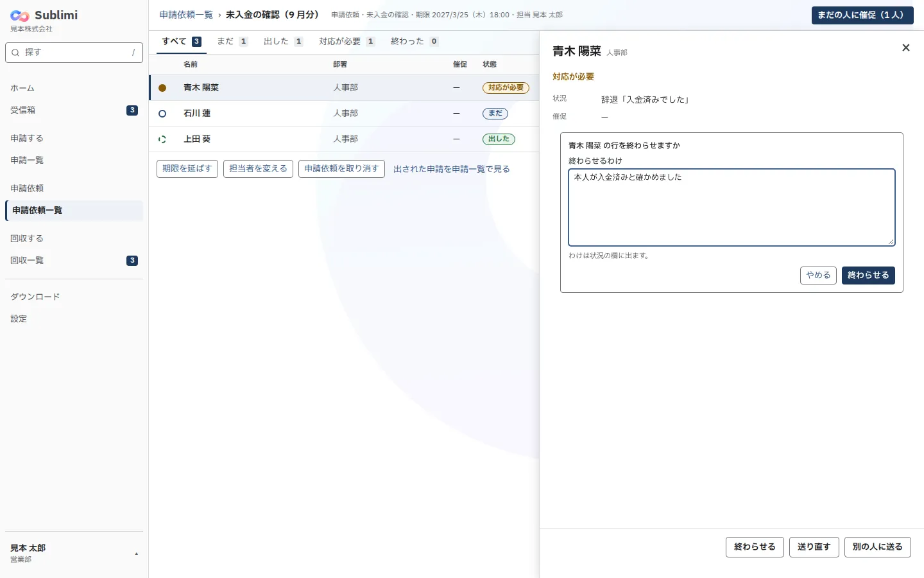Click the filled status dot for 青木 陽菜
The image size is (924, 578).
click(x=162, y=88)
